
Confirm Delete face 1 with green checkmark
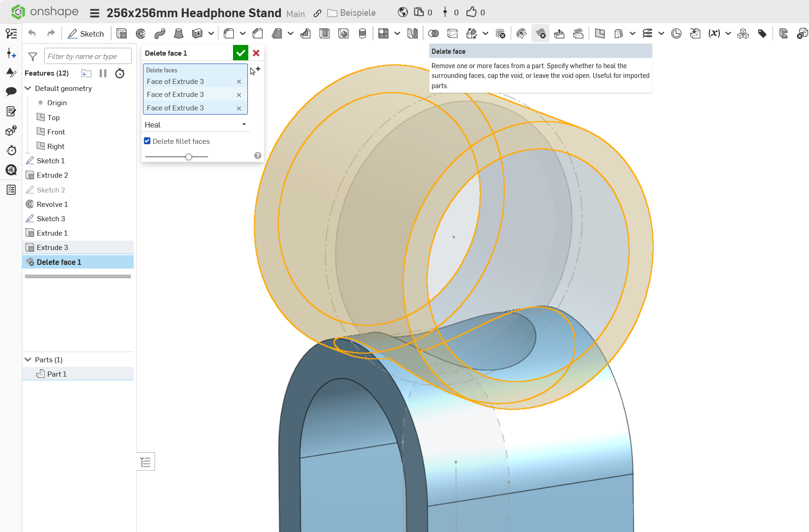tap(240, 53)
